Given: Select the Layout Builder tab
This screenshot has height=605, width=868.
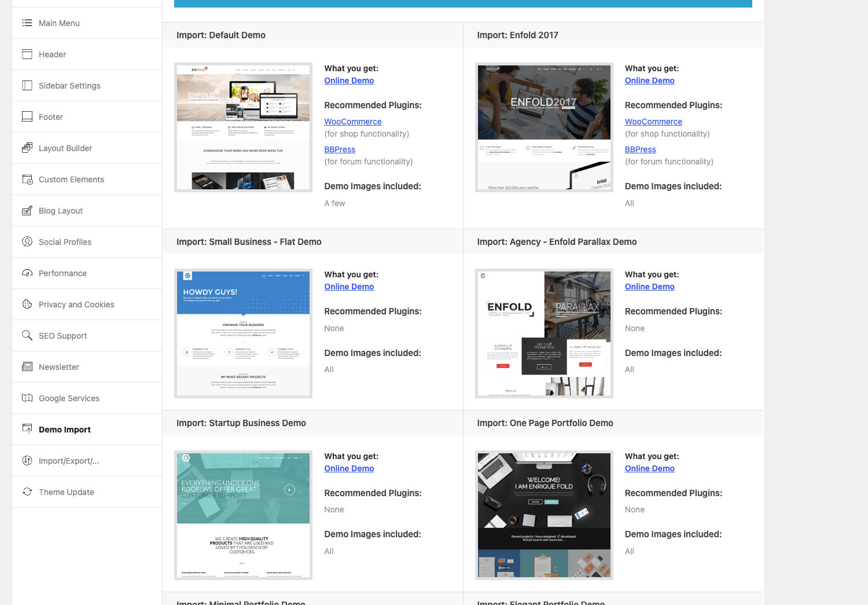Looking at the screenshot, I should (x=87, y=148).
